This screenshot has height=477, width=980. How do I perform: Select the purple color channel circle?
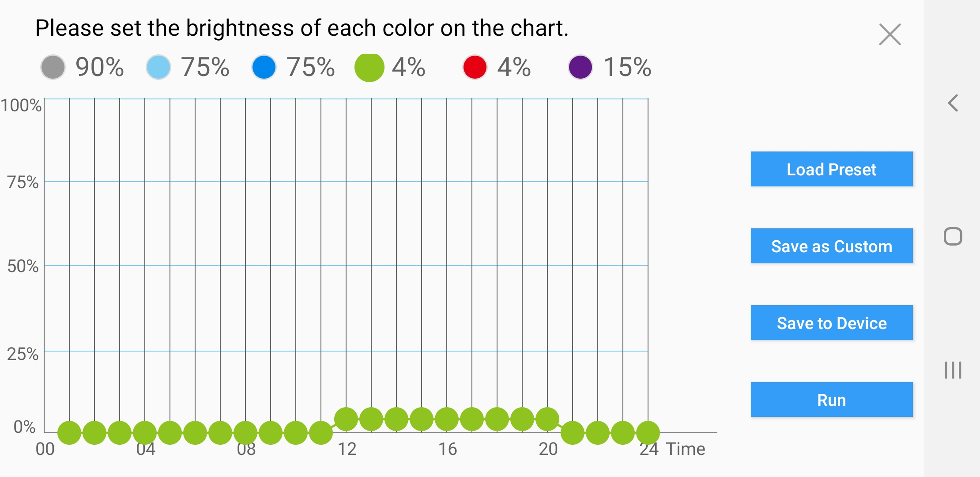[x=580, y=67]
